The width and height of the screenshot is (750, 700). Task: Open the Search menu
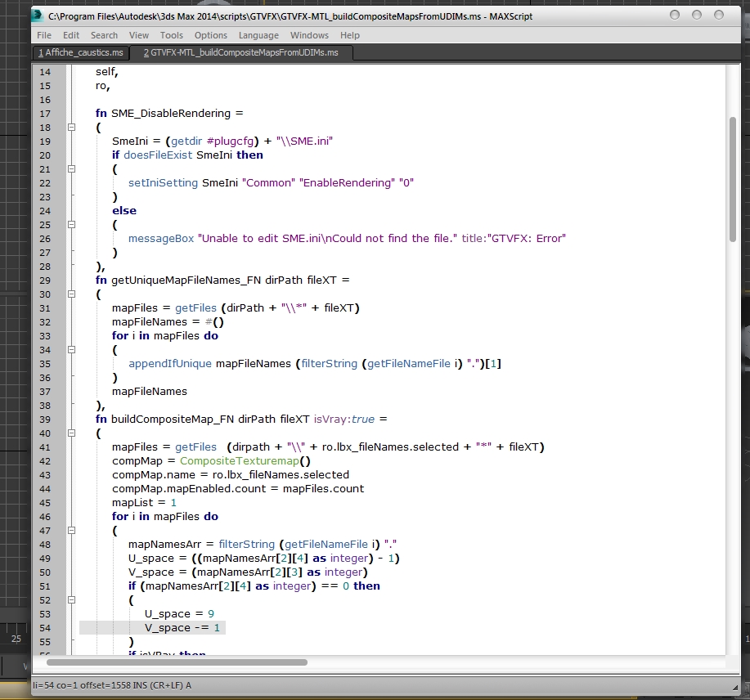104,35
